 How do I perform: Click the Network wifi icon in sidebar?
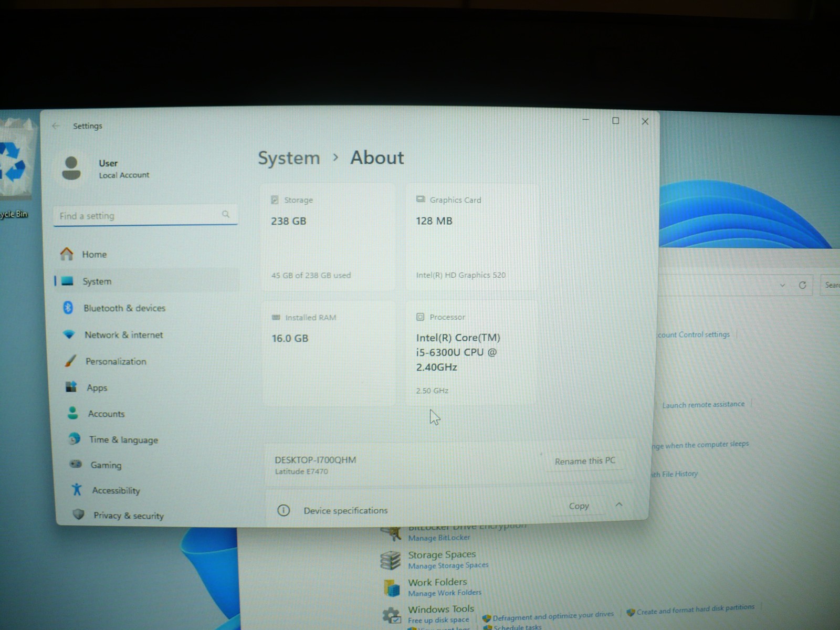[x=69, y=334]
